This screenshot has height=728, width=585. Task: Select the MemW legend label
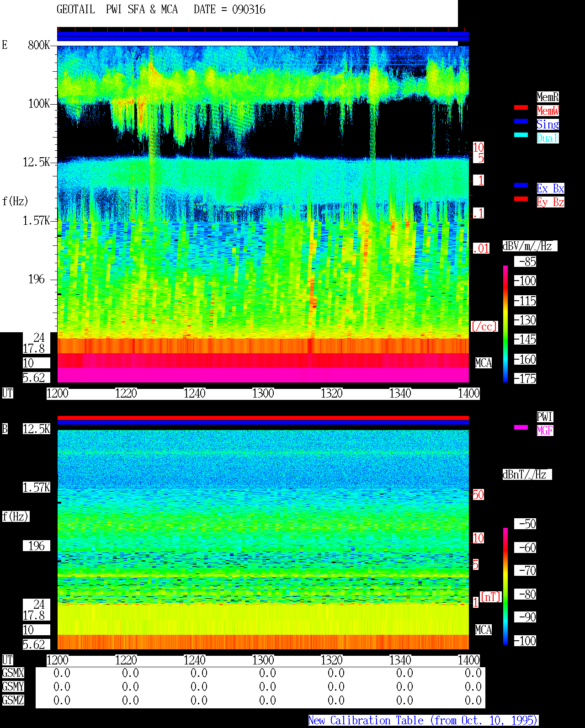click(x=548, y=111)
